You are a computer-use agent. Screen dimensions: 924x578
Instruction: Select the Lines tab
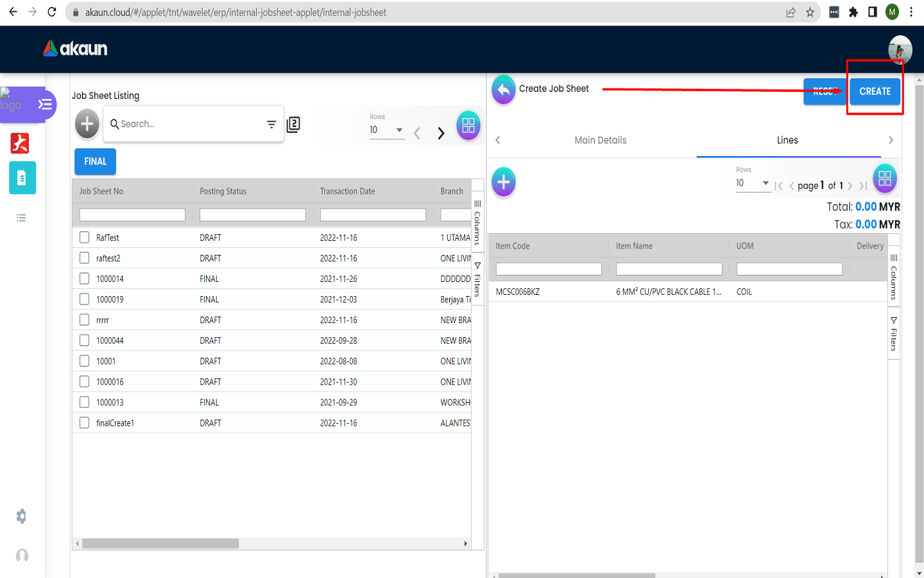point(787,140)
